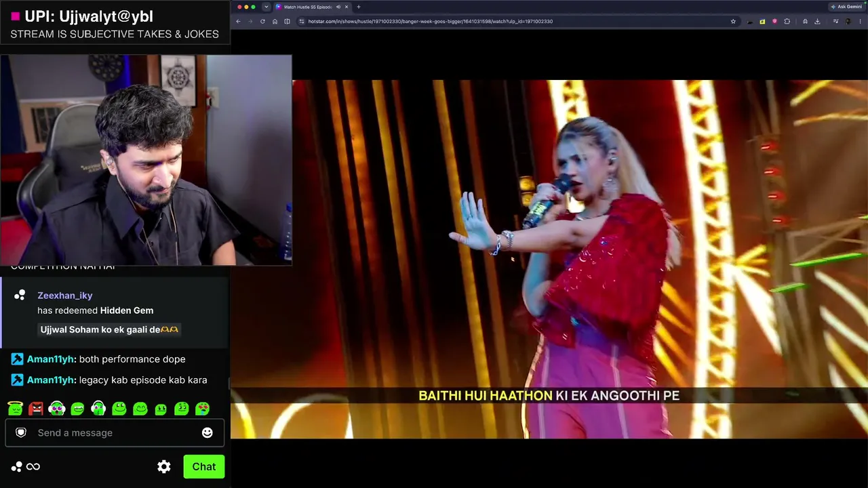Open the browser Downloads icon
The height and width of the screenshot is (488, 868).
pyautogui.click(x=817, y=21)
